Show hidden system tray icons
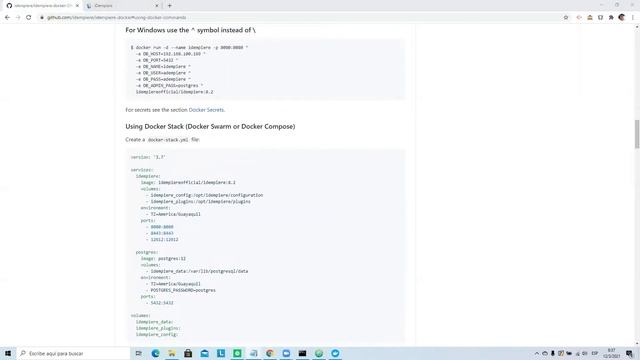The width and height of the screenshot is (640, 360). coord(537,353)
